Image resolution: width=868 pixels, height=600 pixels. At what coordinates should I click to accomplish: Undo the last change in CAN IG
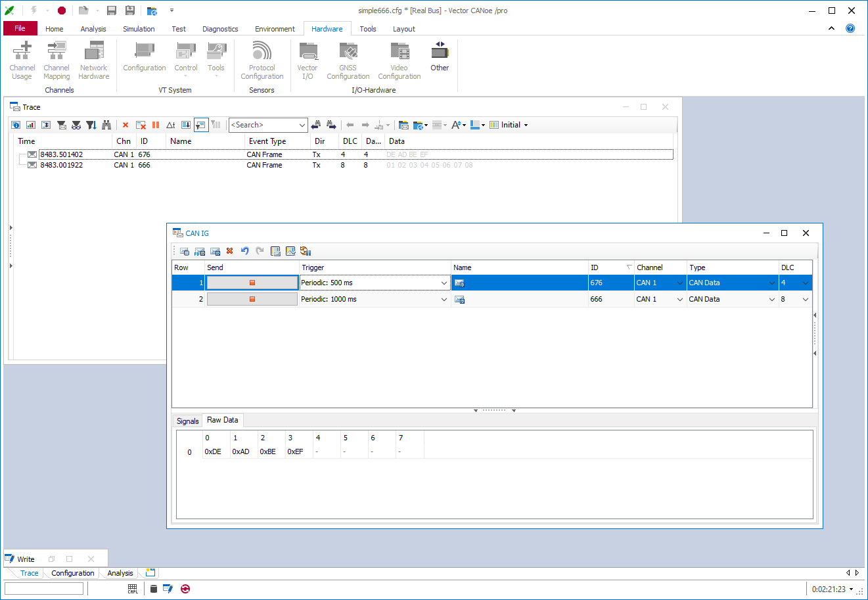click(x=245, y=251)
